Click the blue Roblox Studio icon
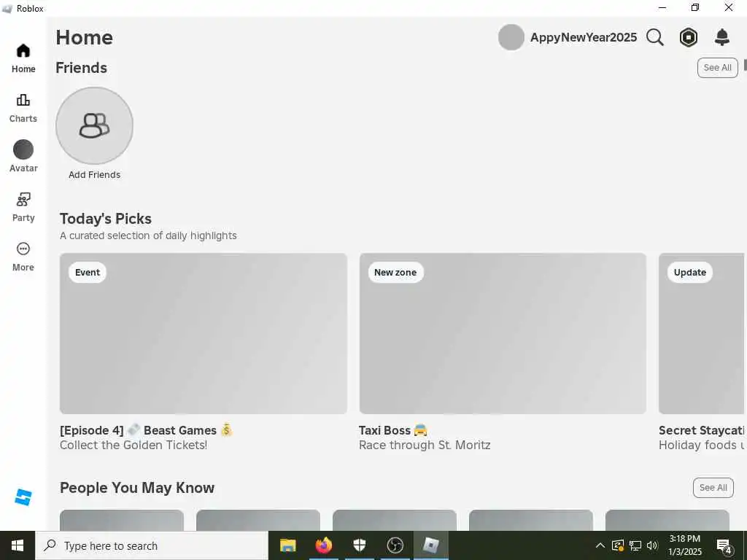Viewport: 747px width, 560px height. (23, 497)
